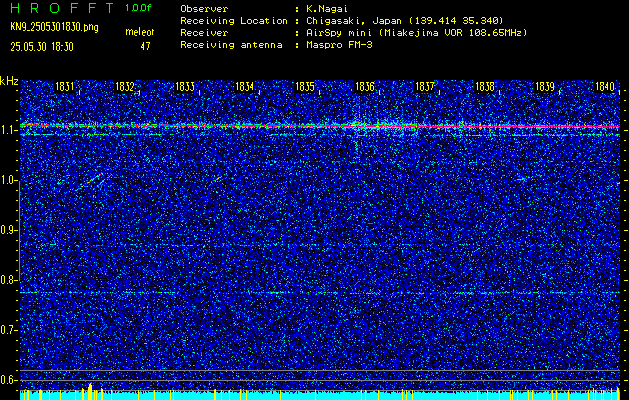Click the 0.9 frequency axis label
This screenshot has height=400, width=629.
tap(7, 230)
